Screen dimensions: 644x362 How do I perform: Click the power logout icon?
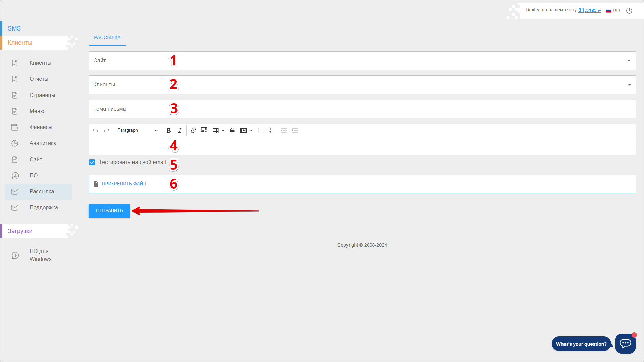tap(629, 11)
